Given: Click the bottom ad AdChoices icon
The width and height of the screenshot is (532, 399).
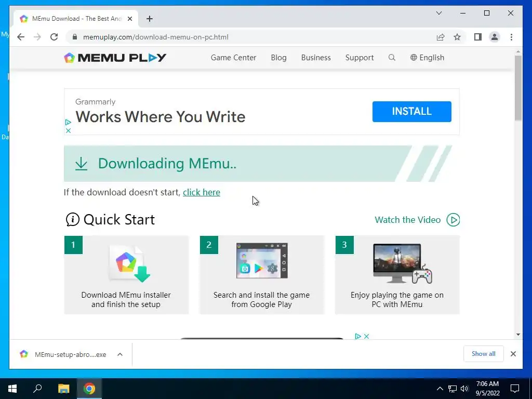Looking at the screenshot, I should click(357, 336).
